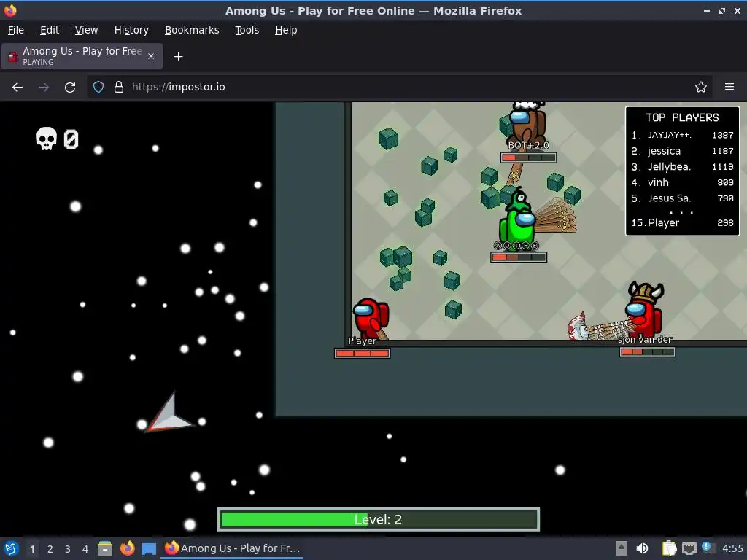Open the system start menu icon
Image resolution: width=747 pixels, height=560 pixels.
click(x=12, y=548)
